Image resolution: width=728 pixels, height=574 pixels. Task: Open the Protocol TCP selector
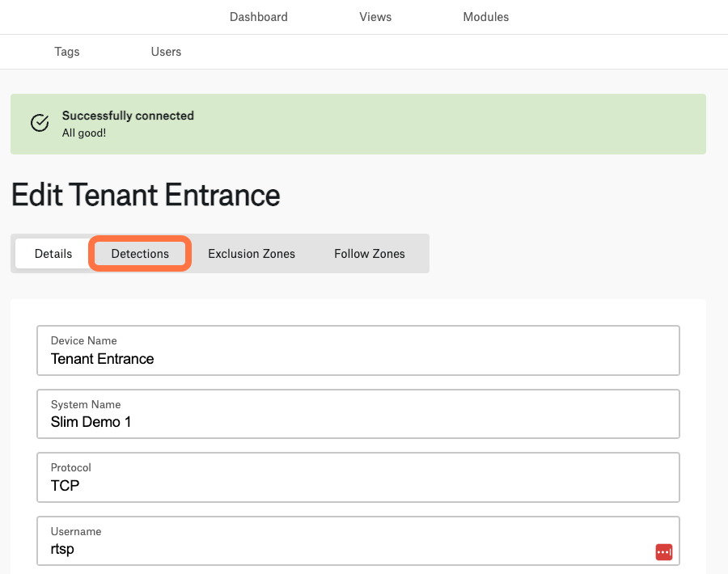[358, 478]
